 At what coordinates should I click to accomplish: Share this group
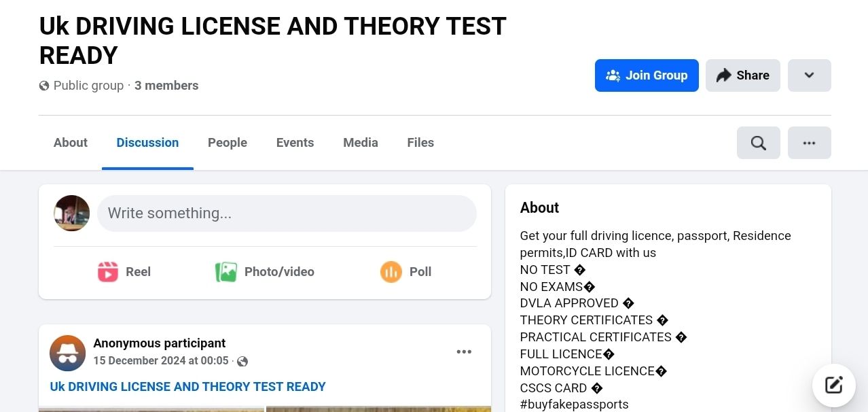tap(742, 75)
